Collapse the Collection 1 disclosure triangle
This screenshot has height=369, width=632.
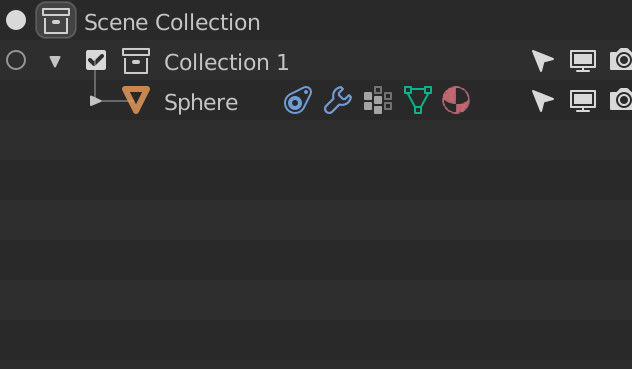55,62
